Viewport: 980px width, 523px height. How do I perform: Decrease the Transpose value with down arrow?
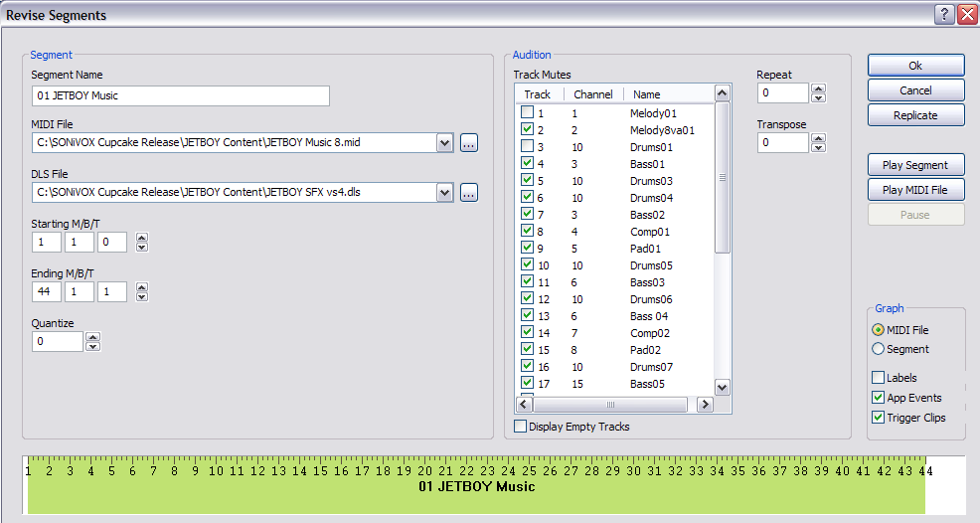coord(818,148)
